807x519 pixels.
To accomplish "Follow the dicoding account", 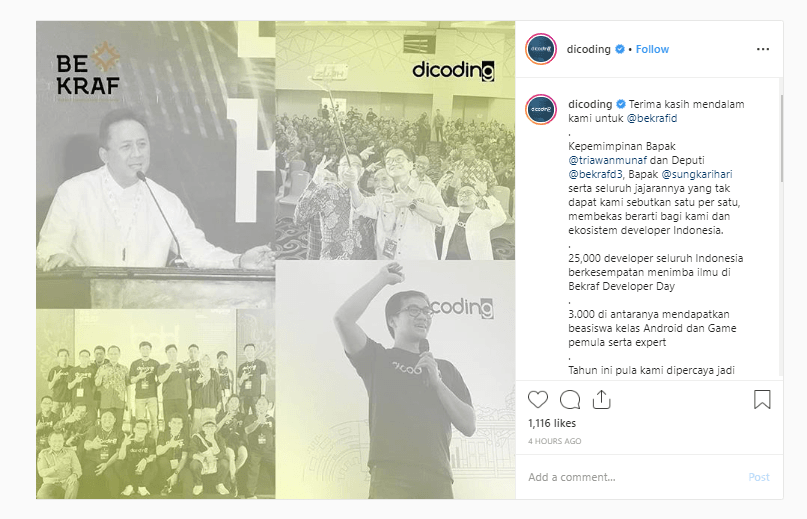I will (652, 49).
